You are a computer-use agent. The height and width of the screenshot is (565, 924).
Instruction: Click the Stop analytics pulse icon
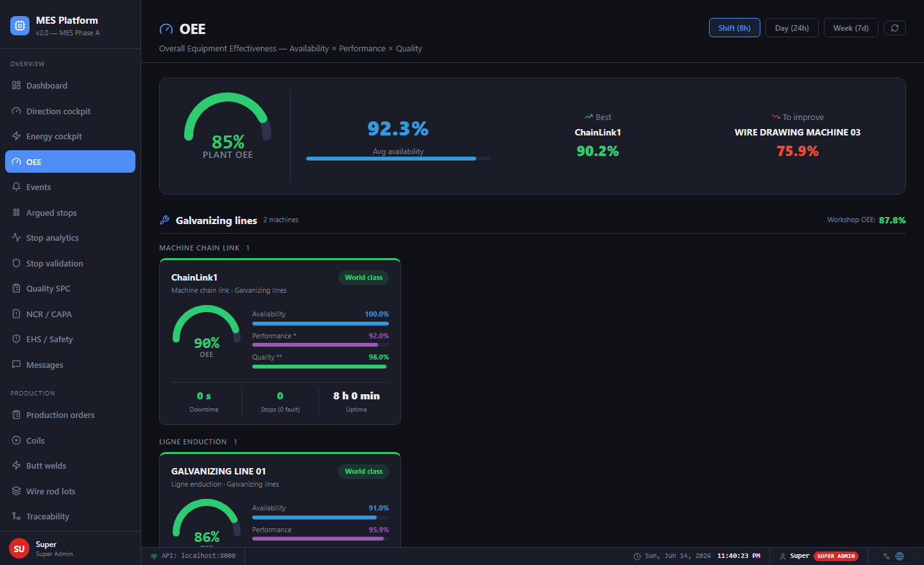16,238
